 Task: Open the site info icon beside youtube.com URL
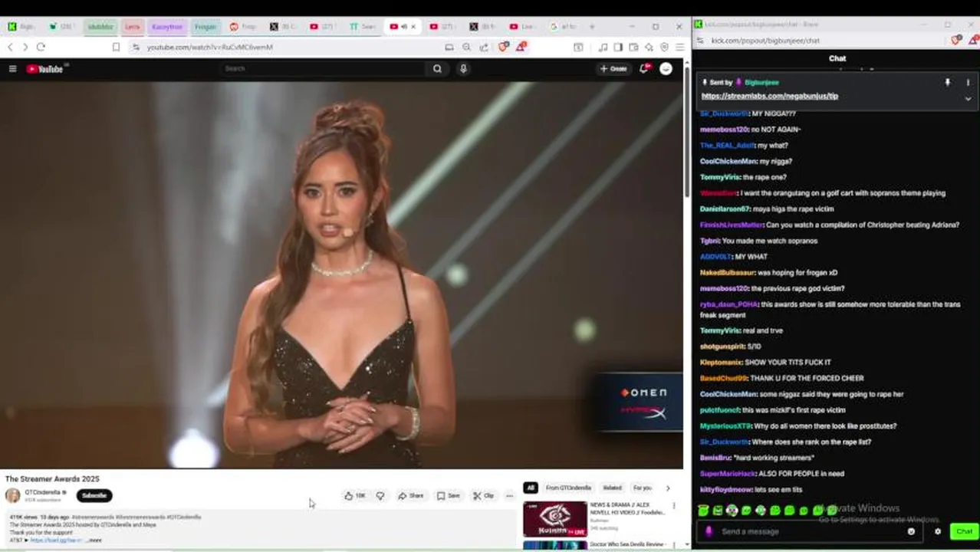pos(136,47)
